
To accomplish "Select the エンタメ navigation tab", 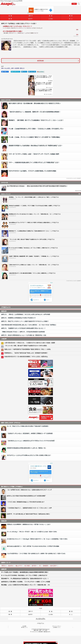I will pos(51,19).
